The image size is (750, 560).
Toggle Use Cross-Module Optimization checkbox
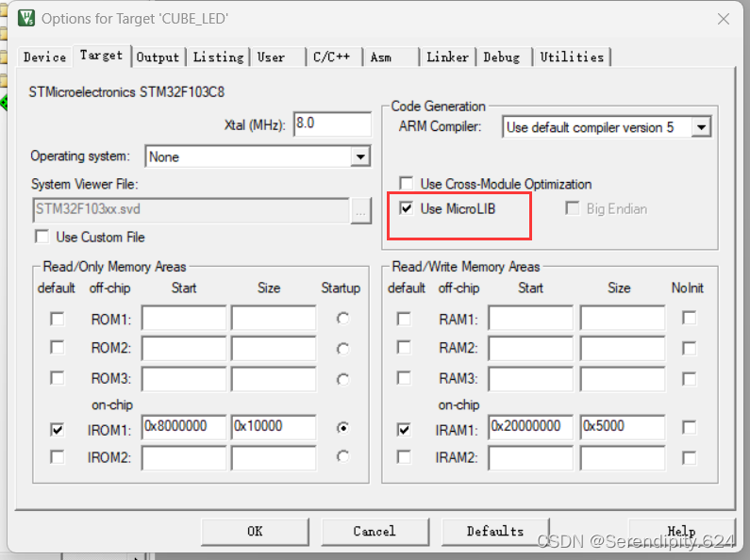(x=406, y=184)
